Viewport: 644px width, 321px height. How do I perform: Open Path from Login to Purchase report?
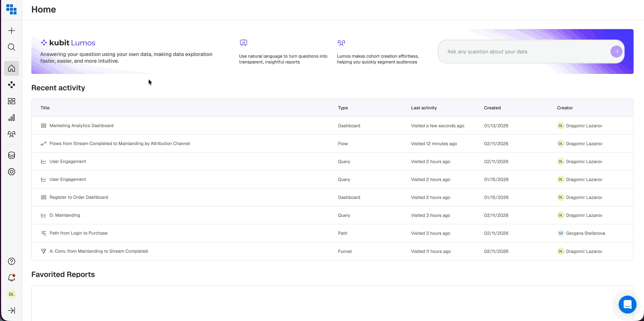(78, 233)
